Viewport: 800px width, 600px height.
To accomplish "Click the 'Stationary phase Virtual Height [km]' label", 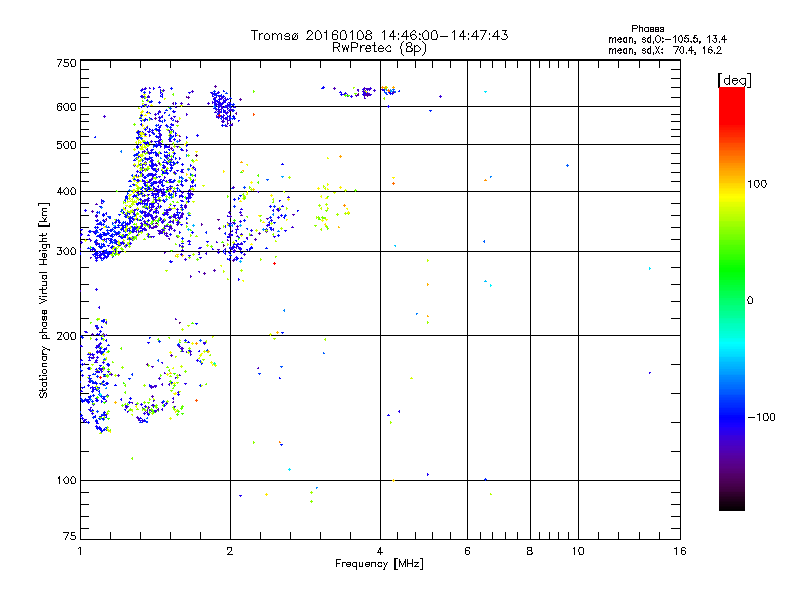I will [x=44, y=301].
